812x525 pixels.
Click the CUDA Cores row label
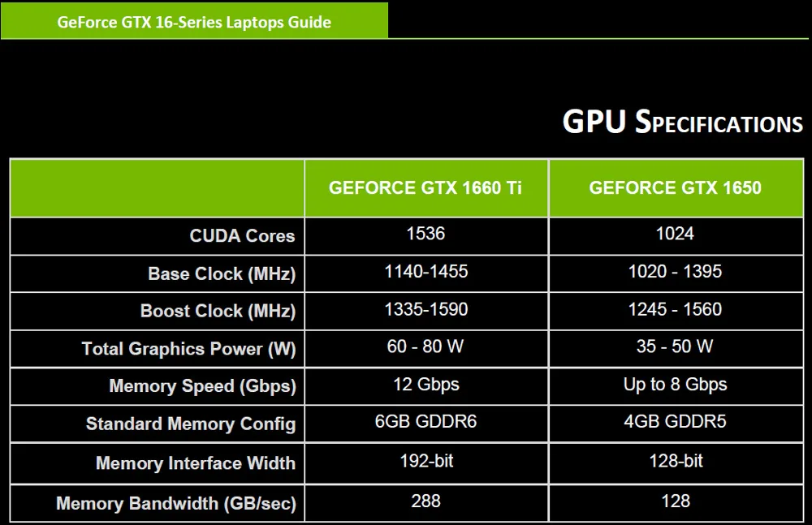click(x=242, y=235)
